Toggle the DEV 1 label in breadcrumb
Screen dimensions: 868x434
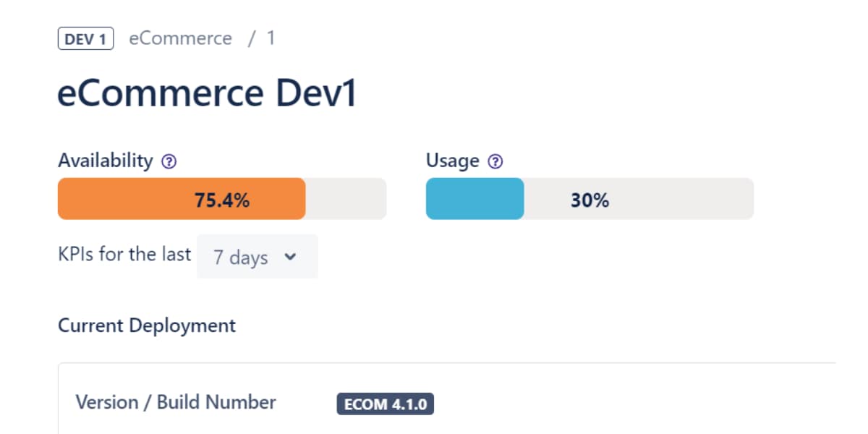pyautogui.click(x=85, y=38)
